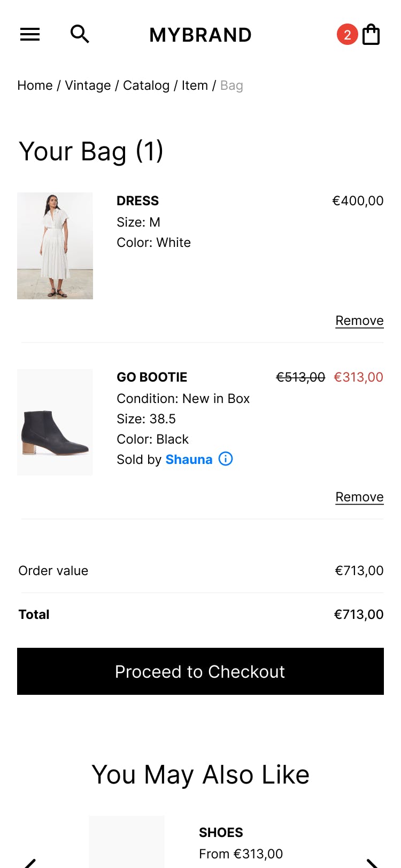Navigate to Home breadcrumb
The image size is (401, 868).
[x=35, y=86]
